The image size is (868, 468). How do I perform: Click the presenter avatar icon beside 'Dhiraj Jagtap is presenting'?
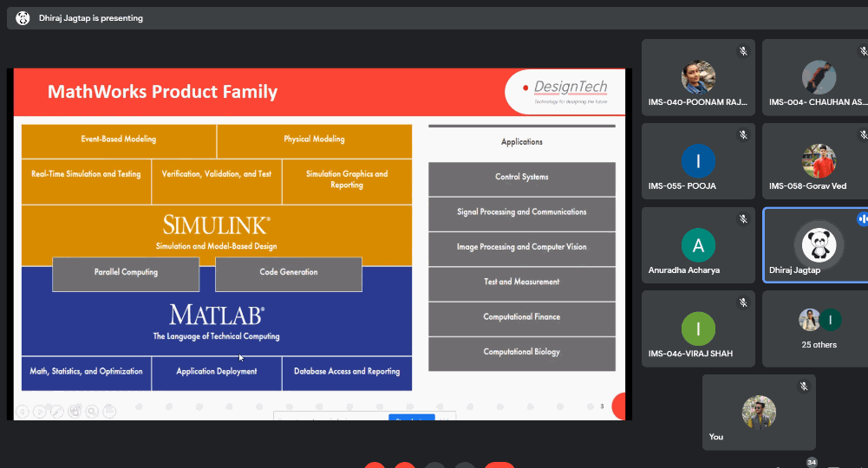tap(23, 18)
